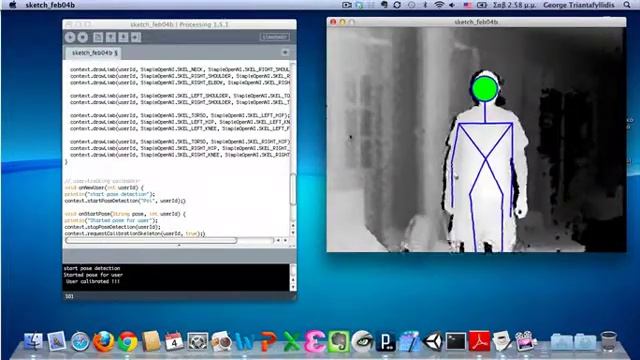The height and width of the screenshot is (360, 640).
Task: Click the console output scrollbar
Action: tap(293, 278)
